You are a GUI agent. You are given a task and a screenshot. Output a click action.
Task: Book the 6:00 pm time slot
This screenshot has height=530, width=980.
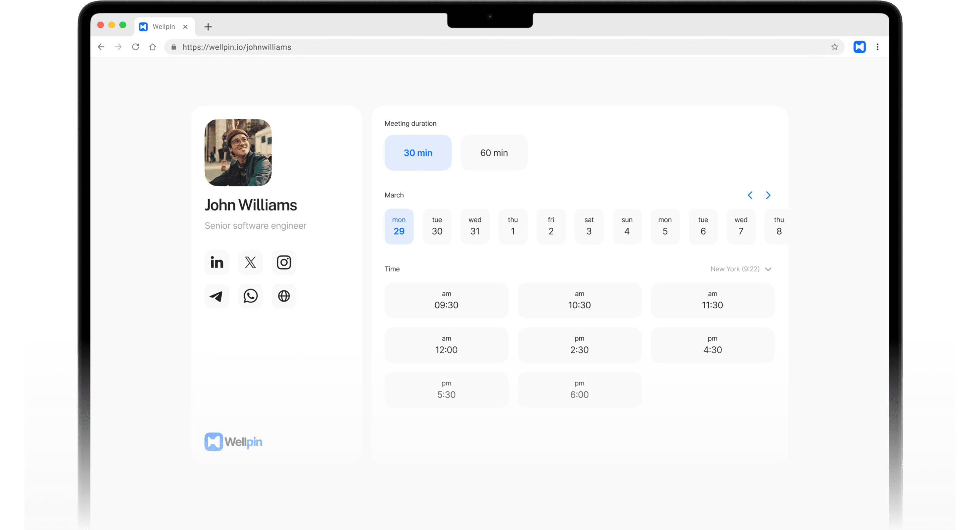[579, 390]
